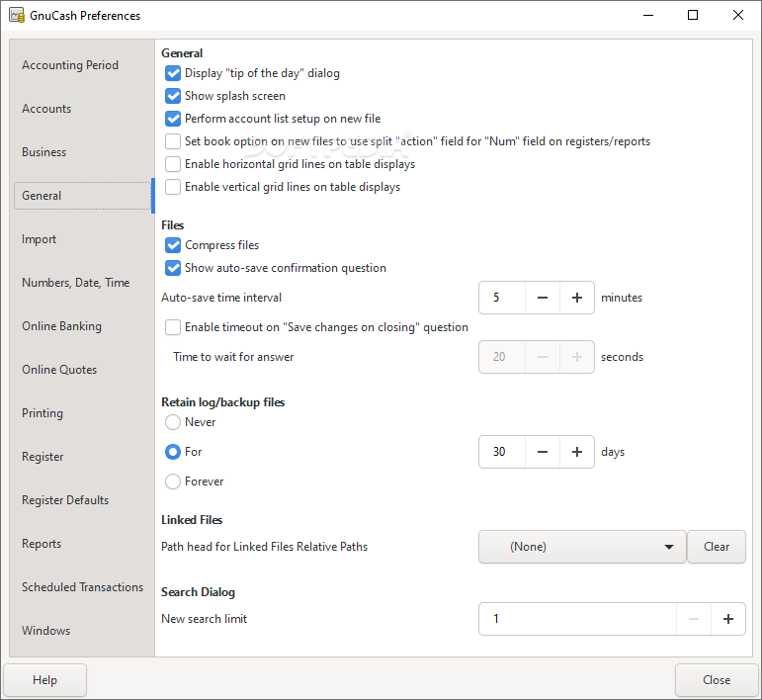Close the preferences window with title bar X
The image size is (762, 700).
pyautogui.click(x=738, y=15)
